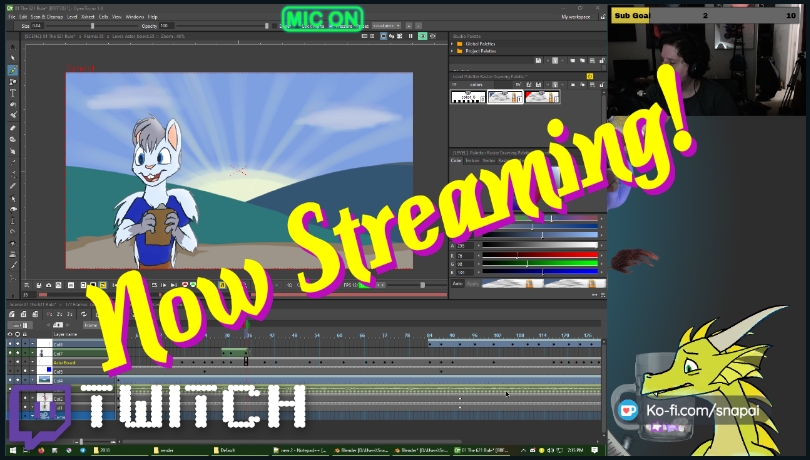Set white background in viewer
Image resolution: width=810 pixels, height=460 pixels.
pos(83,285)
